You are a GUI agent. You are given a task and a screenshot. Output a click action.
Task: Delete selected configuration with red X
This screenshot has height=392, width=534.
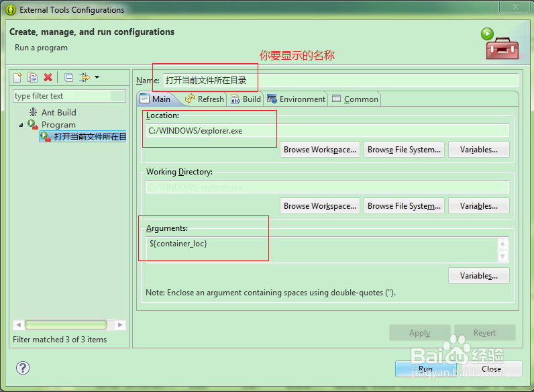click(48, 77)
